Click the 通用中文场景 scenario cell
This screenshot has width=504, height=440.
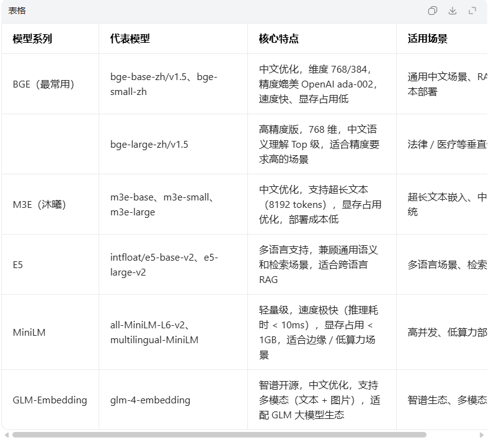pyautogui.click(x=442, y=84)
